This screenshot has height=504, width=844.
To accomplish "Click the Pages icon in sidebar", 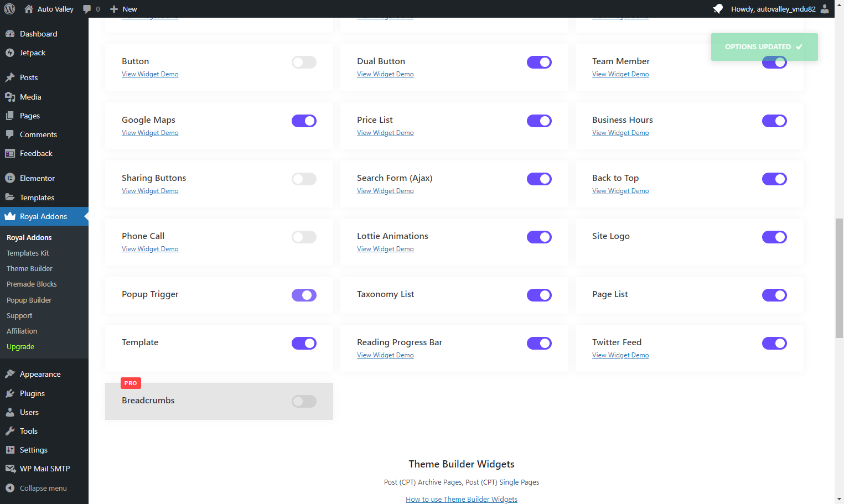I will point(10,116).
